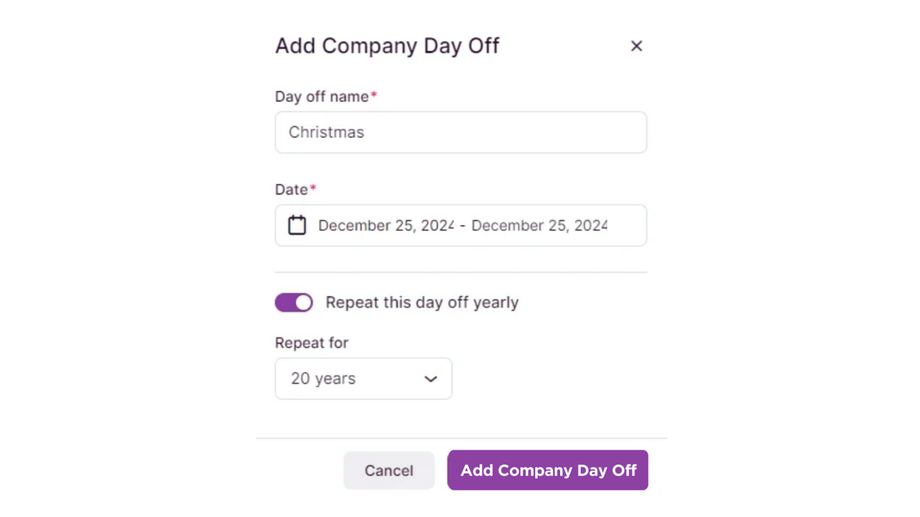
Task: Click the 'Date' field label
Action: tap(291, 189)
